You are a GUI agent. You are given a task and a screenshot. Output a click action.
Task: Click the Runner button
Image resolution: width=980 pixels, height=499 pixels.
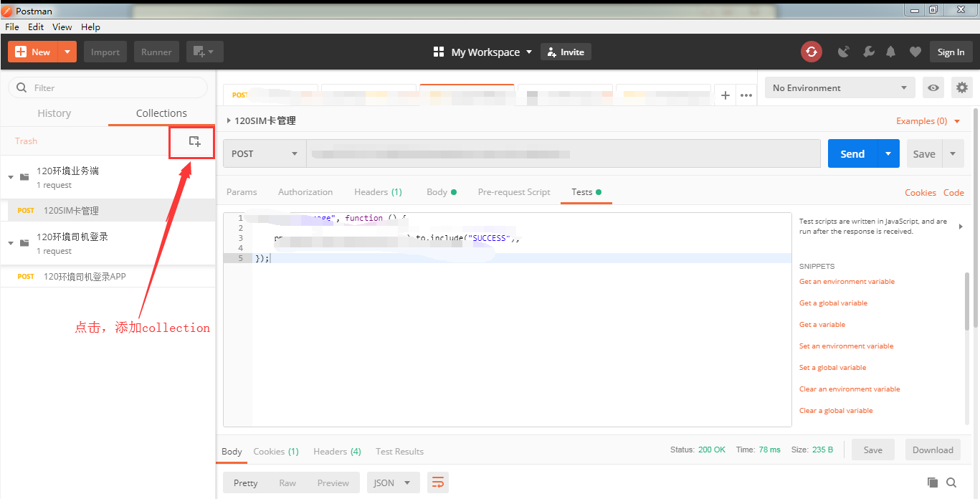[x=156, y=52]
